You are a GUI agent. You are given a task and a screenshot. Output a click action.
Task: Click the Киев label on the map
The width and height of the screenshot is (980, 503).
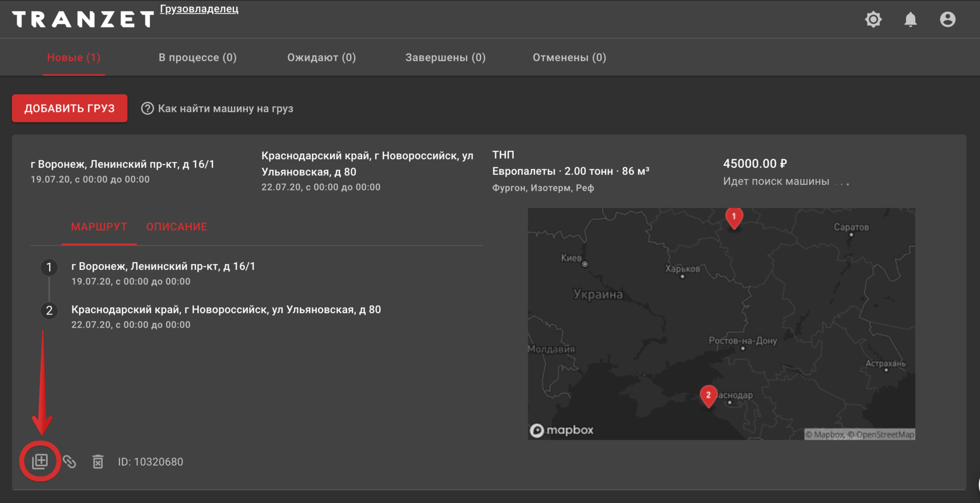pos(571,258)
